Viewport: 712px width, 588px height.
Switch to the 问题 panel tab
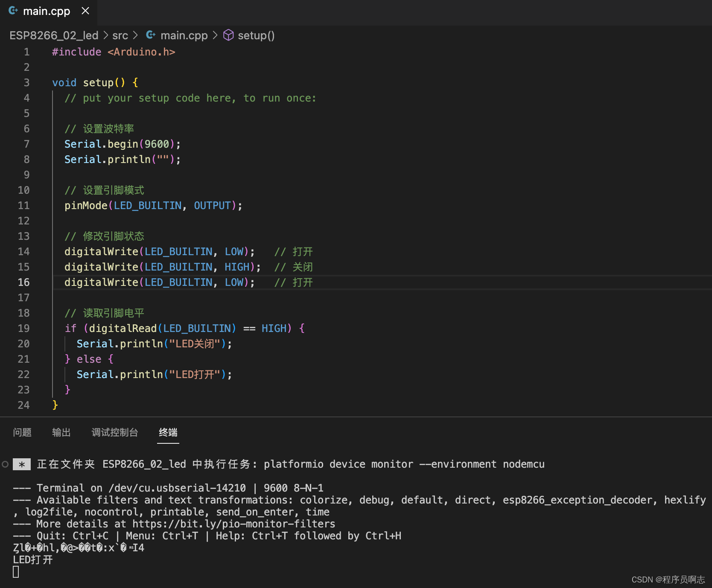22,432
